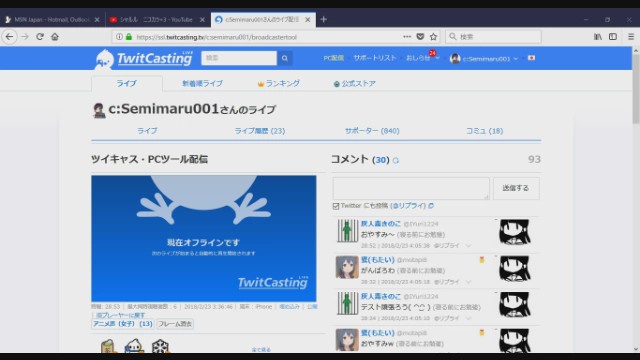The height and width of the screenshot is (360, 640).
Task: Open the ランキング tab
Action: (278, 83)
